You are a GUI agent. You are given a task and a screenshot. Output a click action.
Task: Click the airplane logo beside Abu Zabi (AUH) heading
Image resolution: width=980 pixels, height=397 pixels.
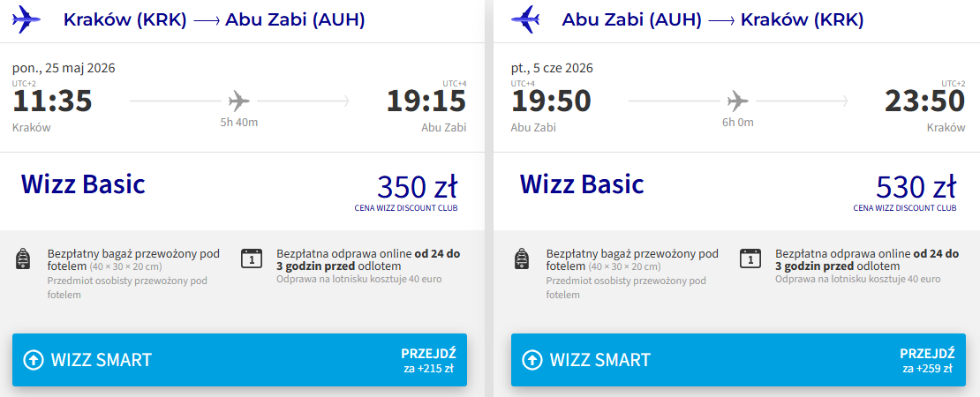click(527, 19)
